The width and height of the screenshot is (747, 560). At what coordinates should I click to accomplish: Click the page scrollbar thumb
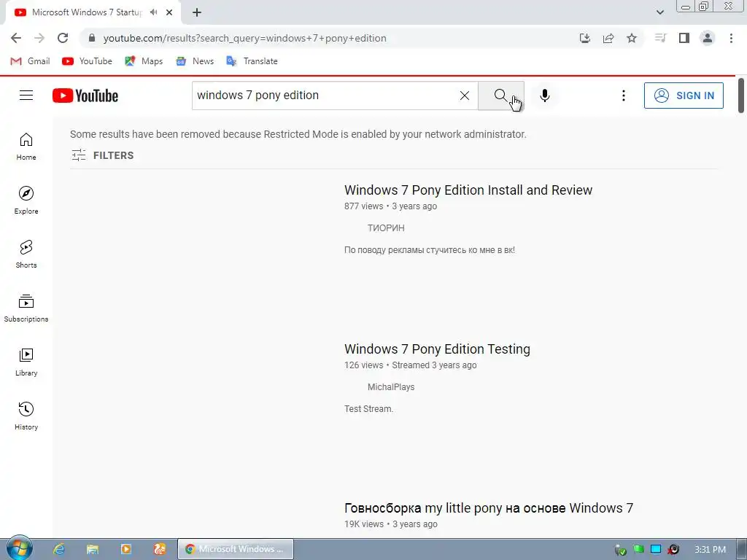pos(741,96)
